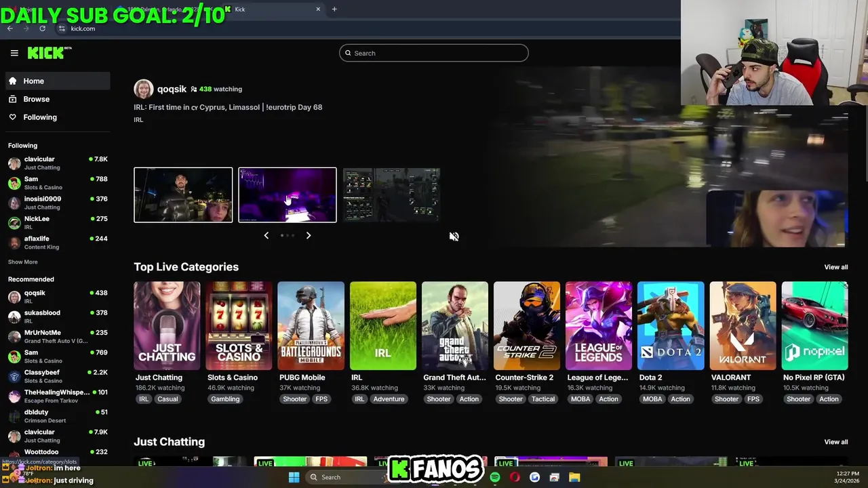Click the Kick logo

[x=50, y=53]
